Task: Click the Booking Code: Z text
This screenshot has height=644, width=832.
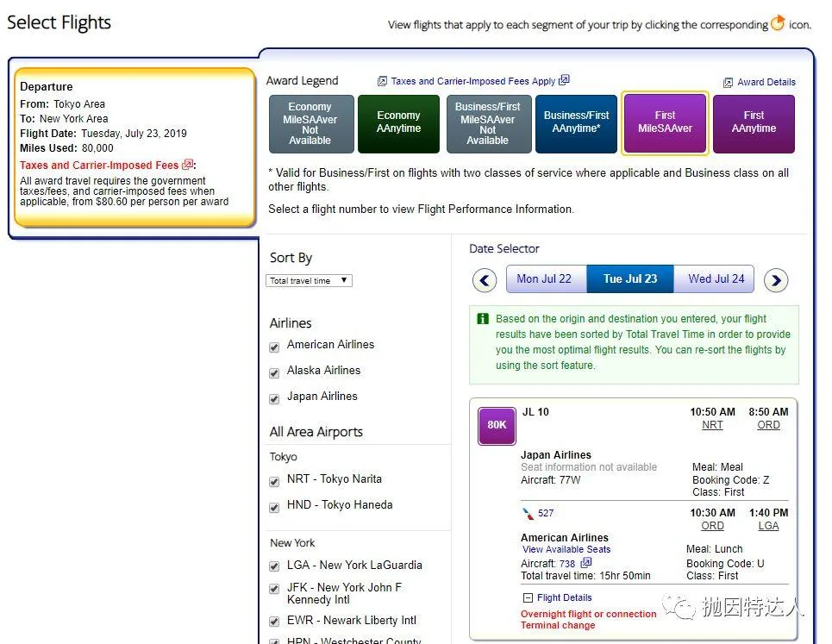Action: [730, 480]
